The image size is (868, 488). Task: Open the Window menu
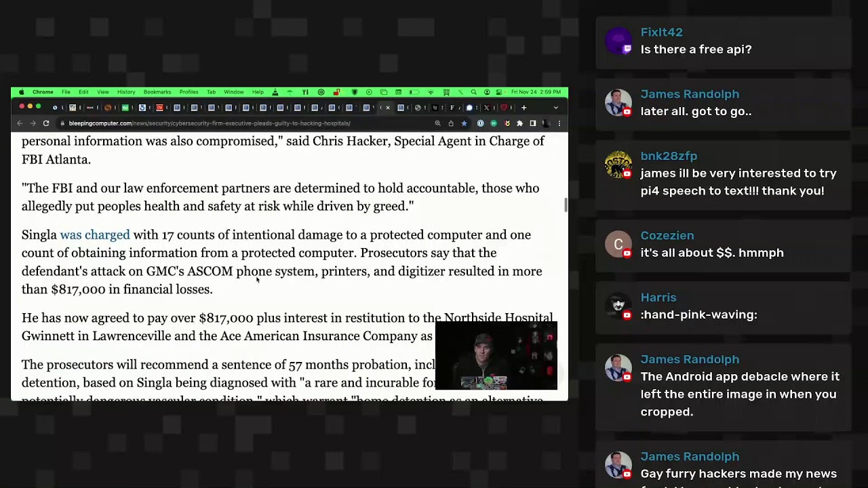234,92
